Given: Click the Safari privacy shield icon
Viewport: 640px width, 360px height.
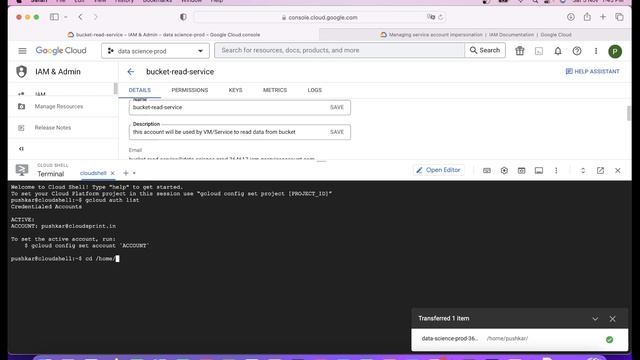Looking at the screenshot, I should coord(183,17).
